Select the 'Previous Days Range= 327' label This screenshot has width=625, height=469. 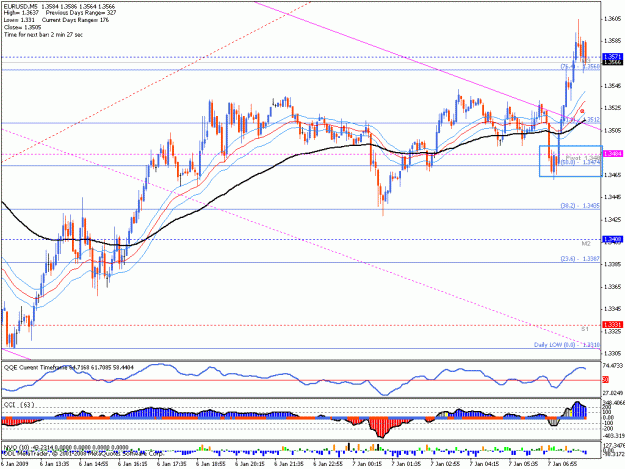click(x=81, y=13)
